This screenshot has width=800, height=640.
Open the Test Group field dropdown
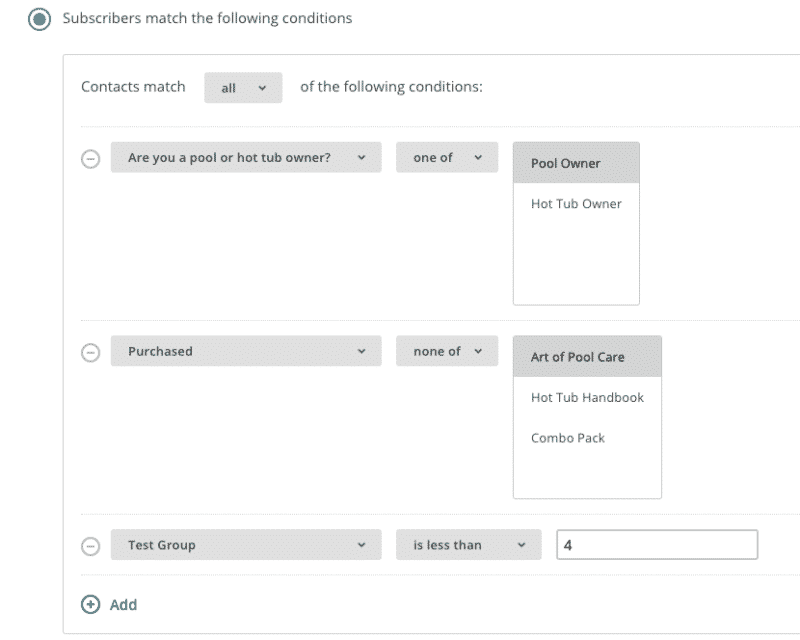247,545
